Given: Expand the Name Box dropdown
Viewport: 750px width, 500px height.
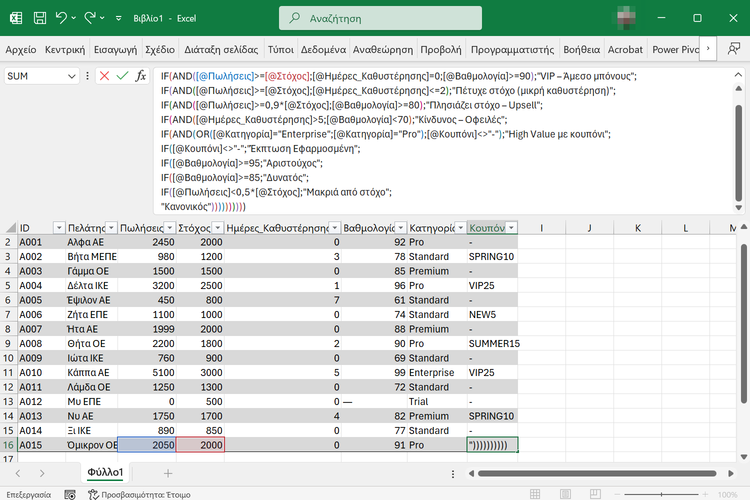Looking at the screenshot, I should click(72, 76).
